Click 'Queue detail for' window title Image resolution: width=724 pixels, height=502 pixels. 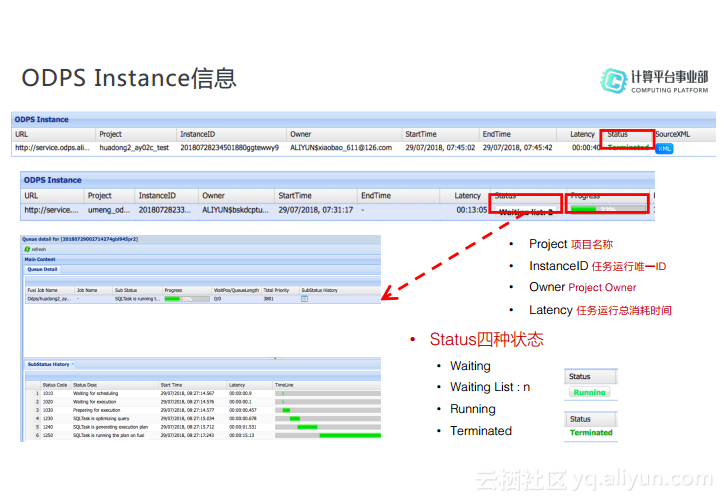pyautogui.click(x=80, y=239)
